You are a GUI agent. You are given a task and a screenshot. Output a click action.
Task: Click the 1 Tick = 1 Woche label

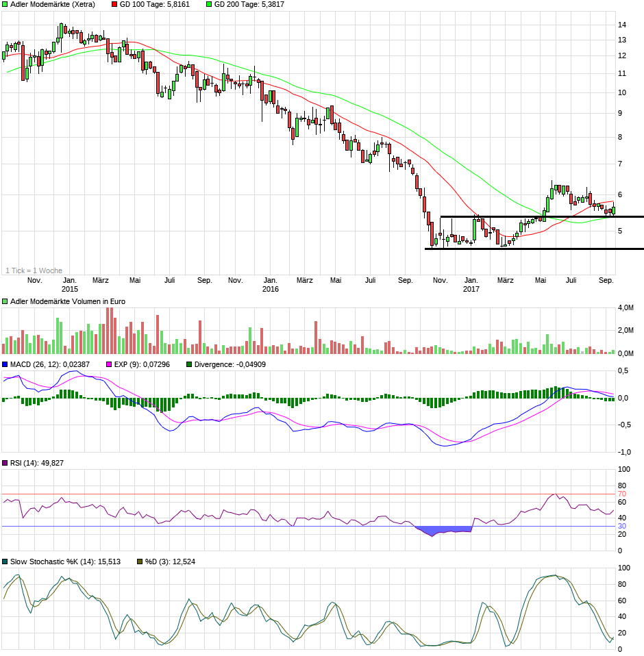36,270
